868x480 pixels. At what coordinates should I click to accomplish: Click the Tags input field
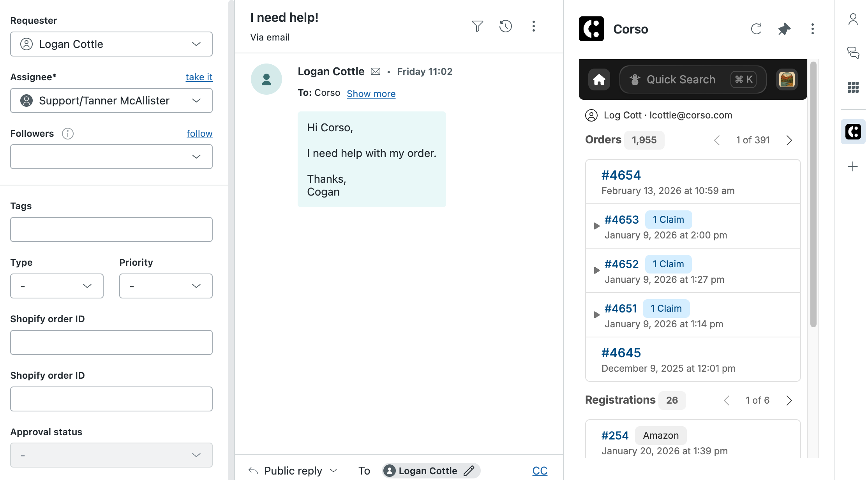point(111,229)
